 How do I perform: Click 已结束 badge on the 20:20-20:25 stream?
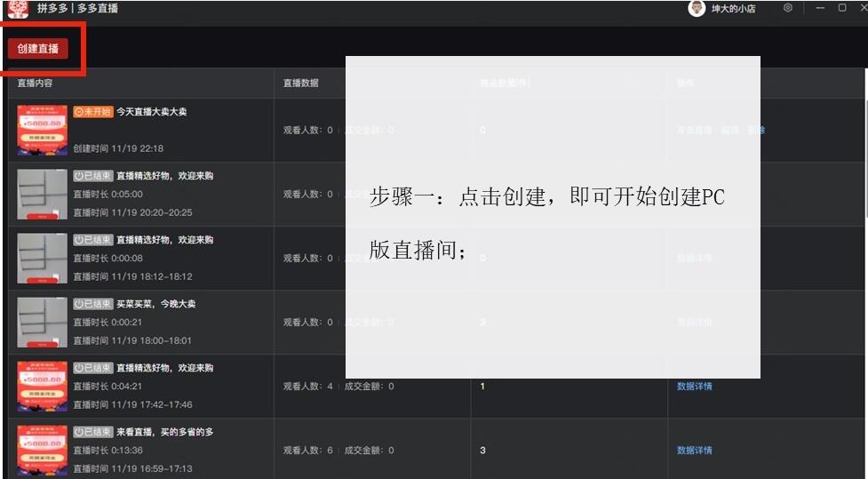[x=93, y=176]
